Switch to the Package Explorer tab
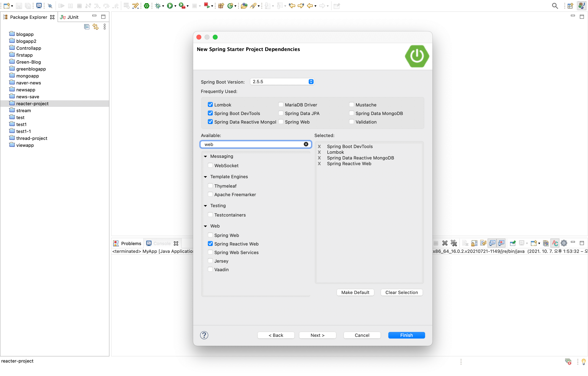Viewport: 588px width, 376px height. 29,17
